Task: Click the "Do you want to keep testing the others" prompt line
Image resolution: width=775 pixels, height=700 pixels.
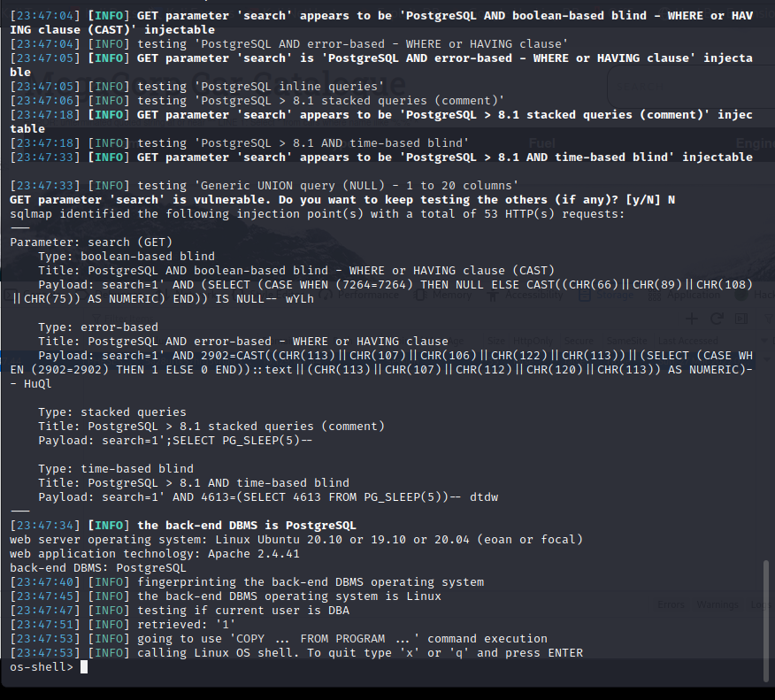Action: [342, 200]
